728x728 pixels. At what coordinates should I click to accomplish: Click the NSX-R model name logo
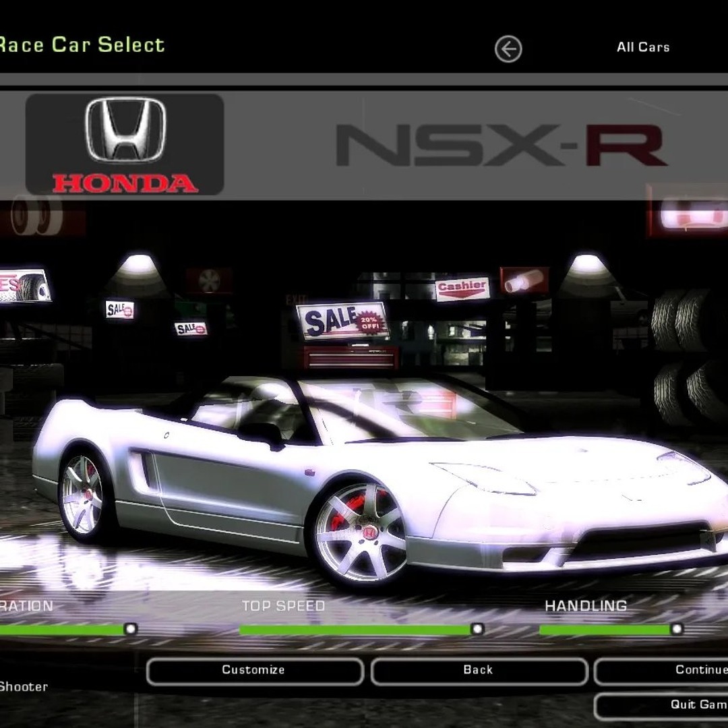point(502,146)
